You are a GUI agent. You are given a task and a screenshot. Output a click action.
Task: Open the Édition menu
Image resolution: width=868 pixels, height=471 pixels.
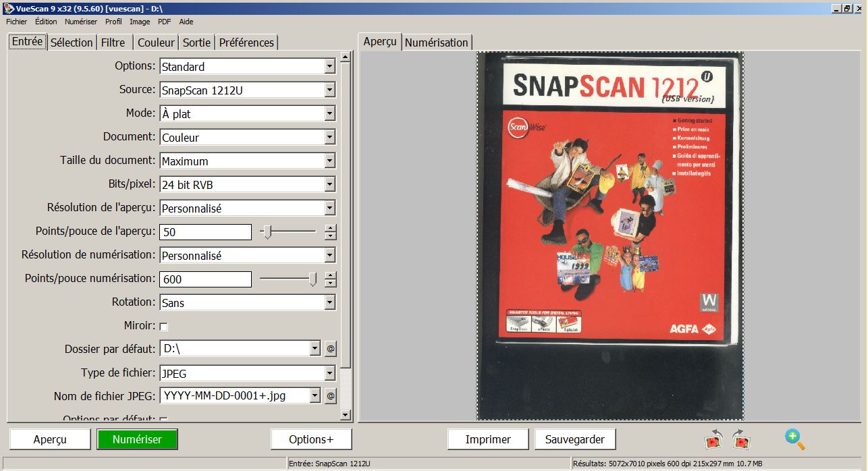(46, 22)
